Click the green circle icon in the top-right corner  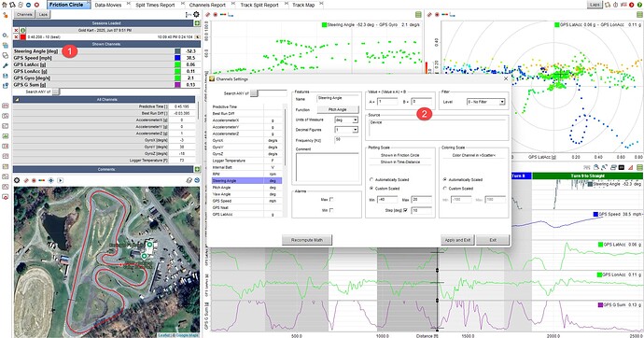pos(639,5)
